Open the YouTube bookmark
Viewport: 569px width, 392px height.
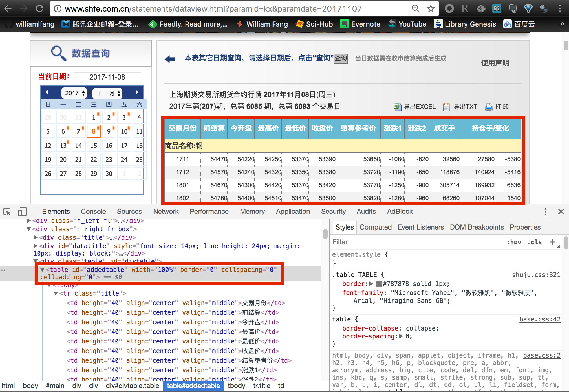pyautogui.click(x=407, y=24)
